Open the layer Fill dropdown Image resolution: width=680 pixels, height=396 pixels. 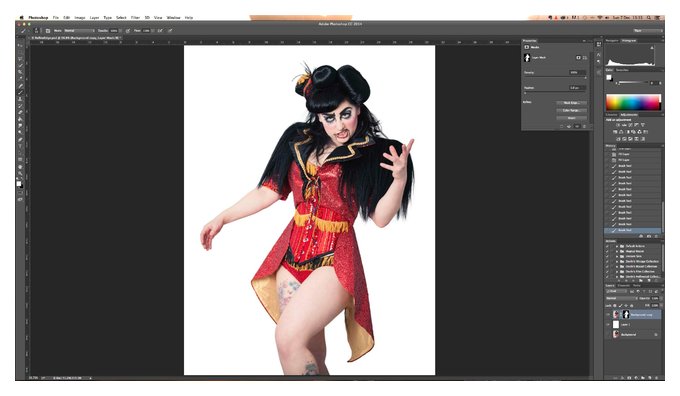tap(661, 305)
